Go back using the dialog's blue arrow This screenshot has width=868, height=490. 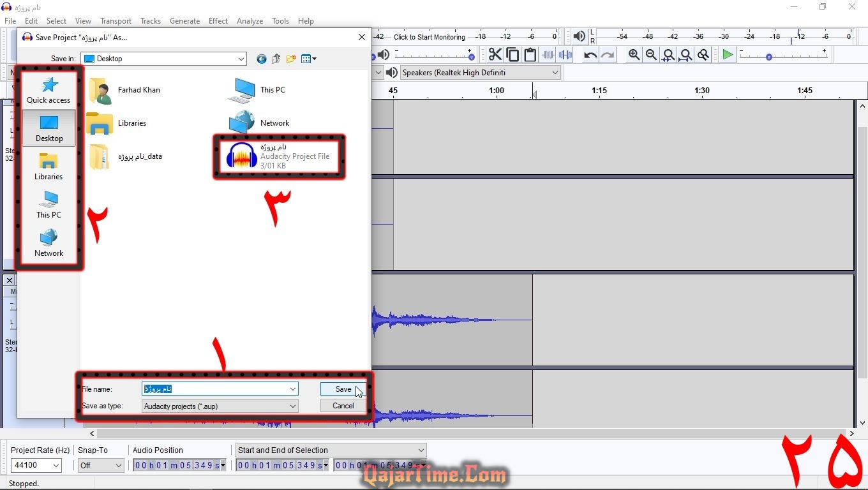262,59
